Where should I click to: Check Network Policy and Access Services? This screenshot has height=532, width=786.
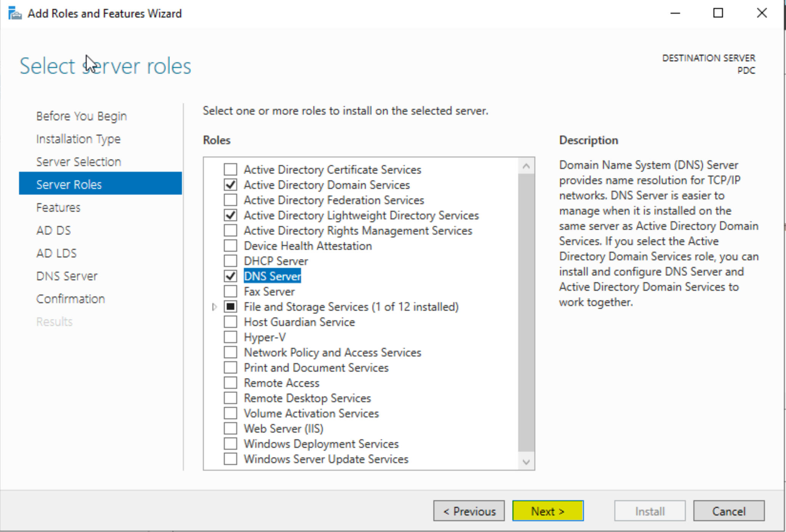click(231, 352)
